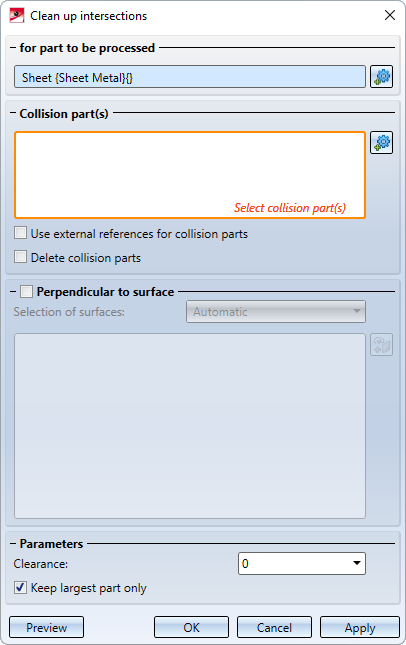Click the Preview button
This screenshot has height=645, width=406.
(46, 627)
